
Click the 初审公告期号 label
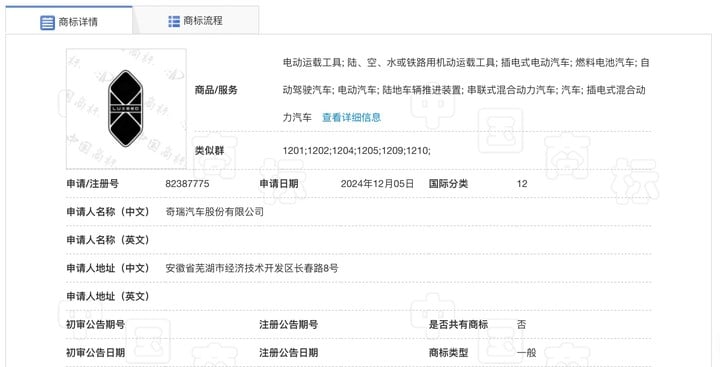click(x=95, y=324)
